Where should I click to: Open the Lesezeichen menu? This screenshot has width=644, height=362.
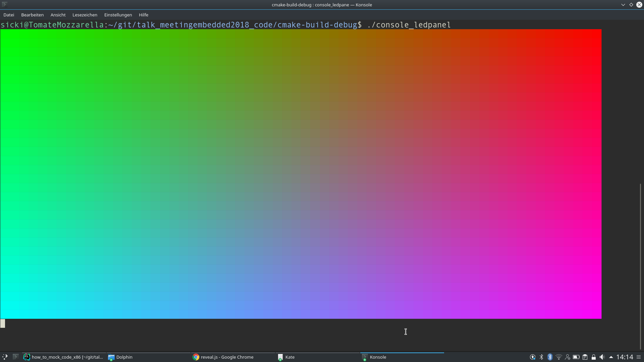coord(85,15)
